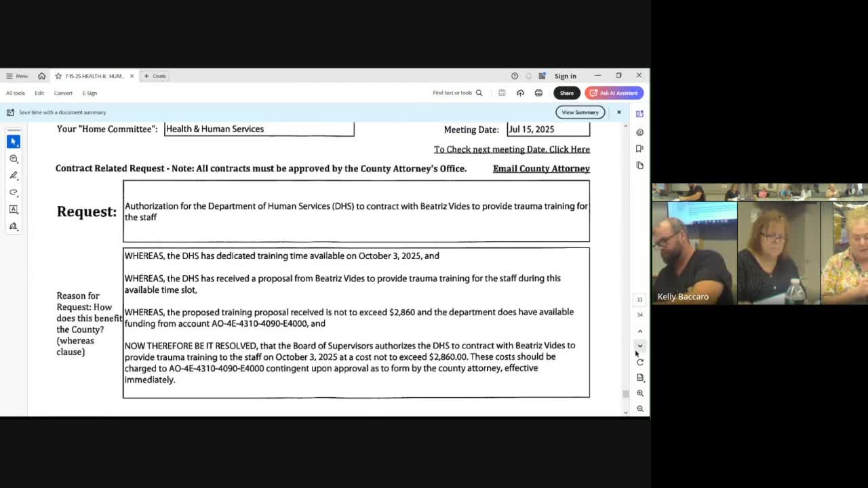Choose the Highlight pen tool
The image size is (868, 488).
point(14,176)
